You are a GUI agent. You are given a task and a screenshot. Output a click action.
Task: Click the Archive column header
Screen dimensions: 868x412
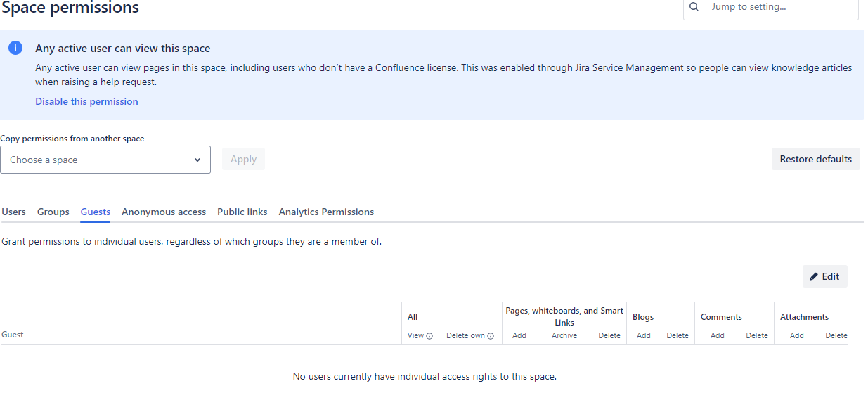[564, 335]
